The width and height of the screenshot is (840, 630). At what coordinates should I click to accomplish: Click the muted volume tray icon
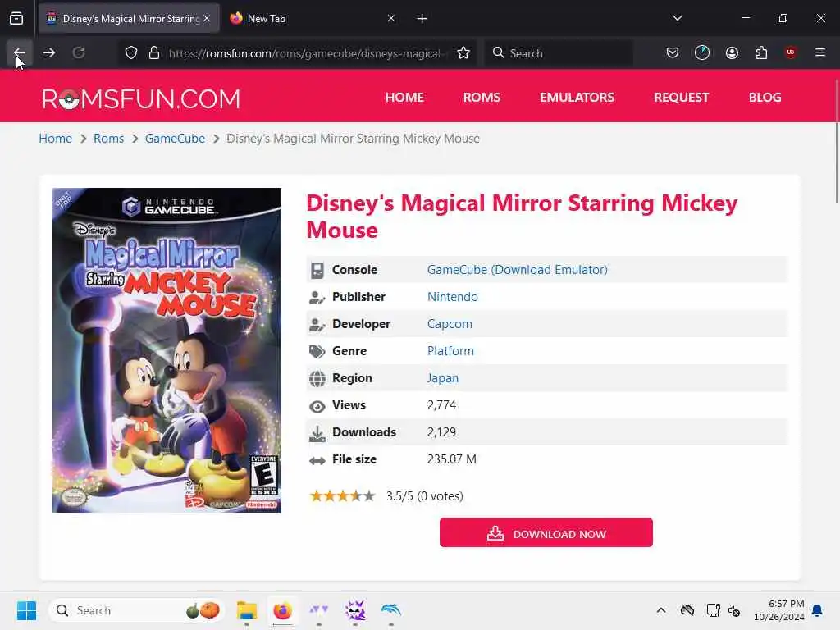[734, 610]
